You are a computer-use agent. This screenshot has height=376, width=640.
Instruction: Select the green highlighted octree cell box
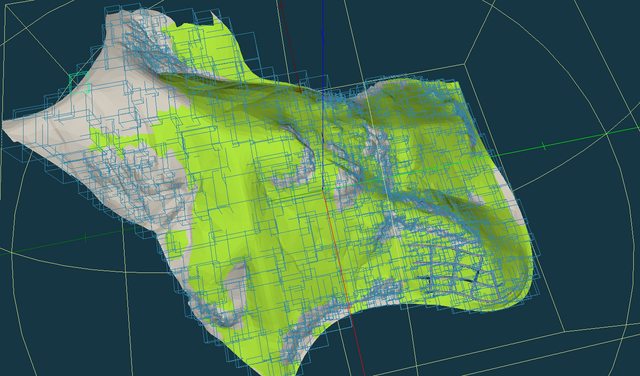tap(79, 82)
